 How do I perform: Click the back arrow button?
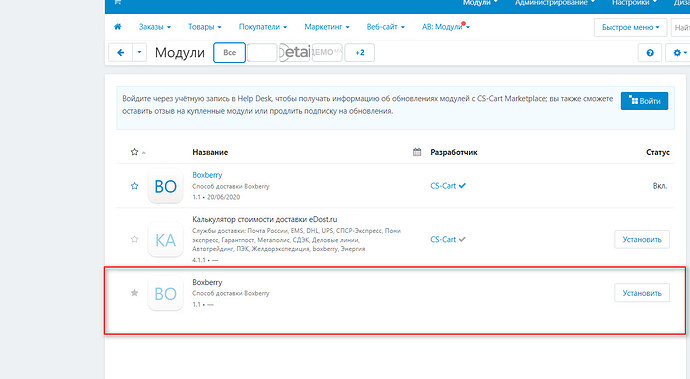click(121, 53)
